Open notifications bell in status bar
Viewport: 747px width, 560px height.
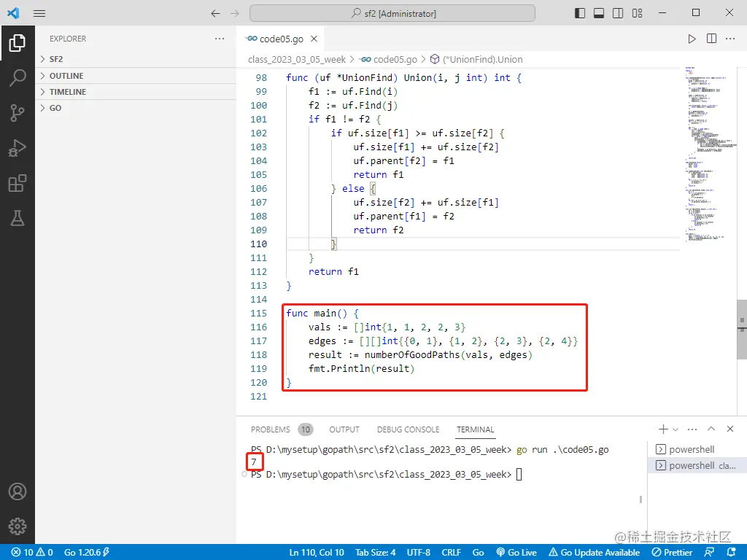(x=731, y=553)
